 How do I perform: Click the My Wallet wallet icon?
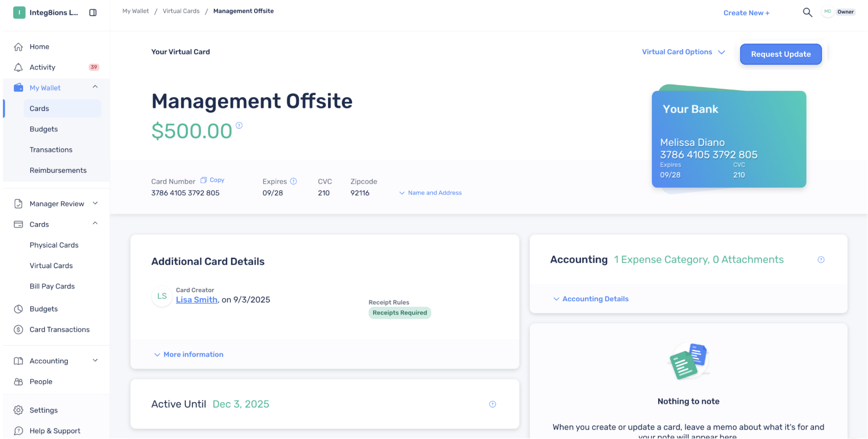[x=18, y=88]
